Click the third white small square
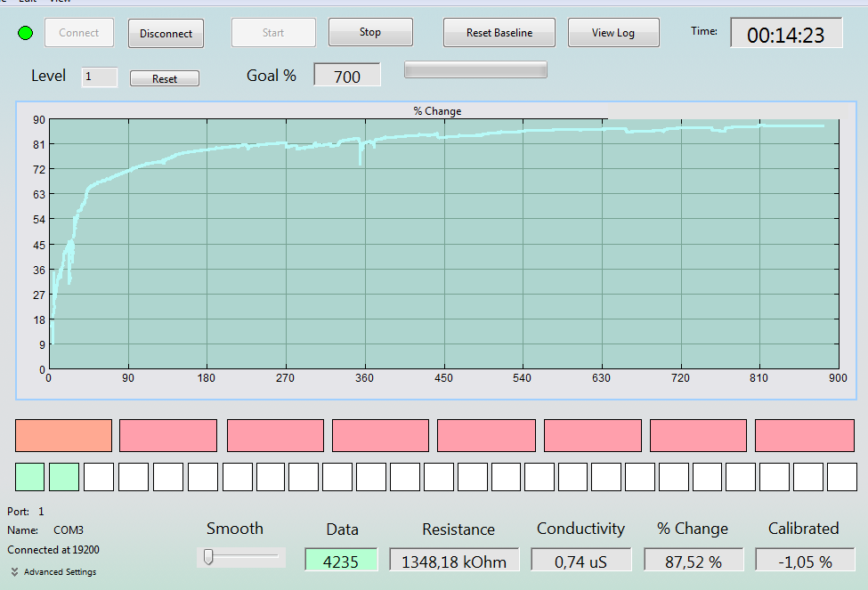Viewport: 868px width, 590px height. [167, 477]
